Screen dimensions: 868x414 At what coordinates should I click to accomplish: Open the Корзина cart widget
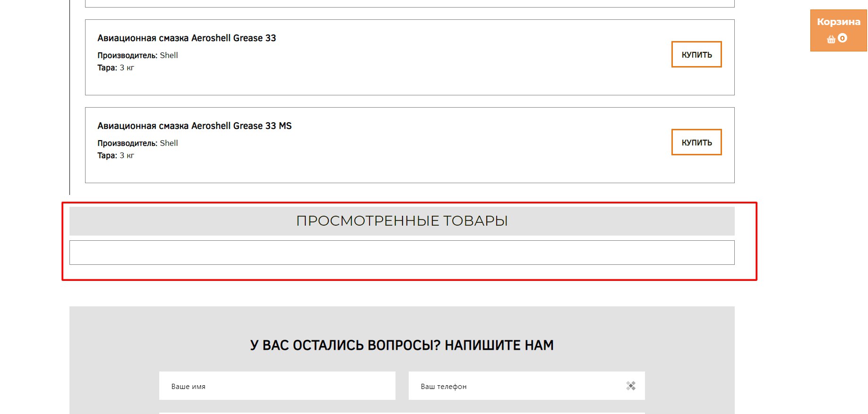(x=838, y=31)
